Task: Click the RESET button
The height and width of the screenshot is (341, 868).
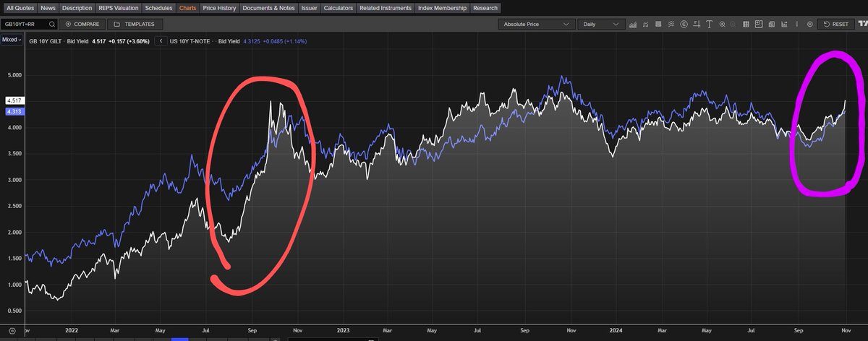Action: pyautogui.click(x=836, y=24)
